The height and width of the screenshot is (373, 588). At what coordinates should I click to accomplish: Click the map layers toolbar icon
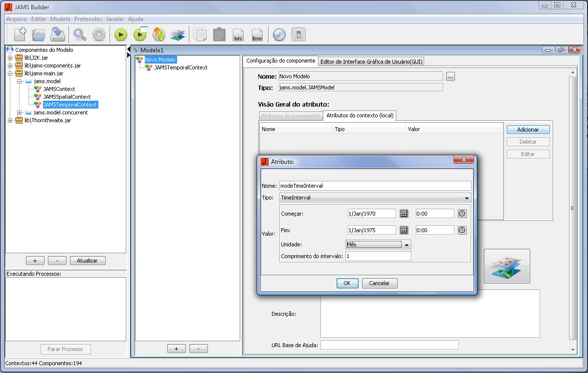(x=177, y=35)
